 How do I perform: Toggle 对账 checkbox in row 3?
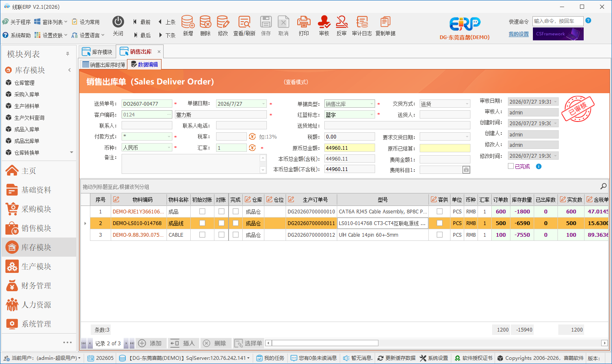tap(221, 235)
